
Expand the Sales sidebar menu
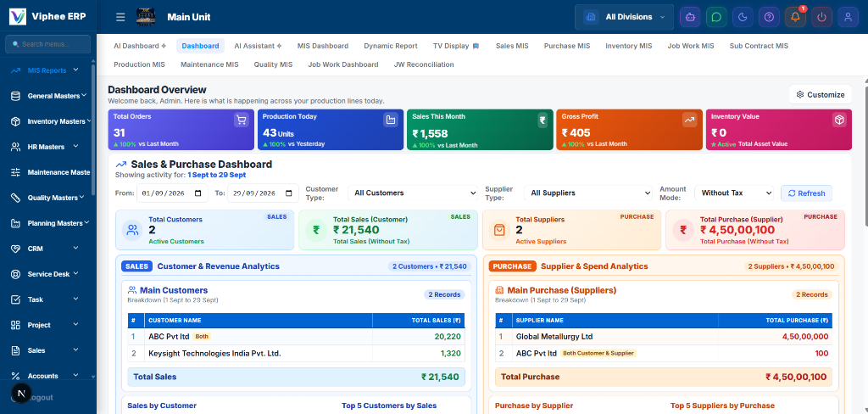tap(48, 351)
